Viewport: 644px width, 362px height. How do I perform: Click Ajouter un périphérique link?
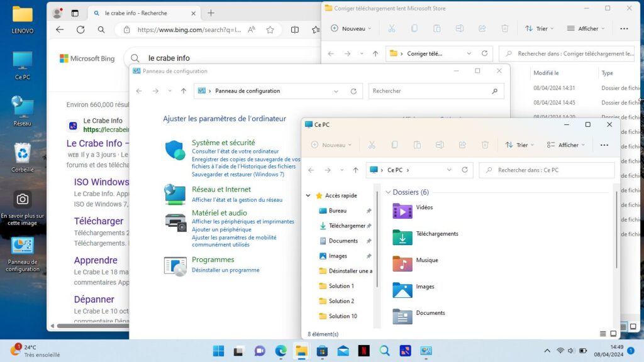click(221, 229)
